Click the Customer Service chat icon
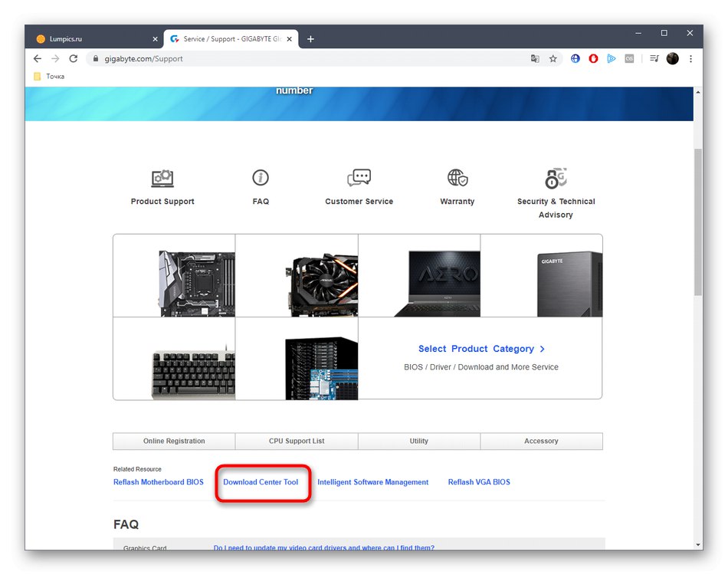Viewport: 728px width, 575px height. 359,177
